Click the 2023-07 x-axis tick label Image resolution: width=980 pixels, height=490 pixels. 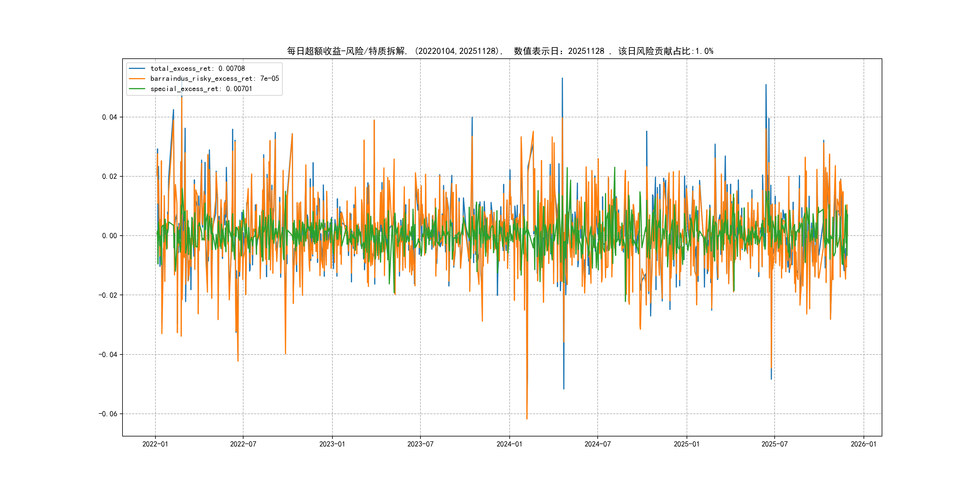point(420,444)
